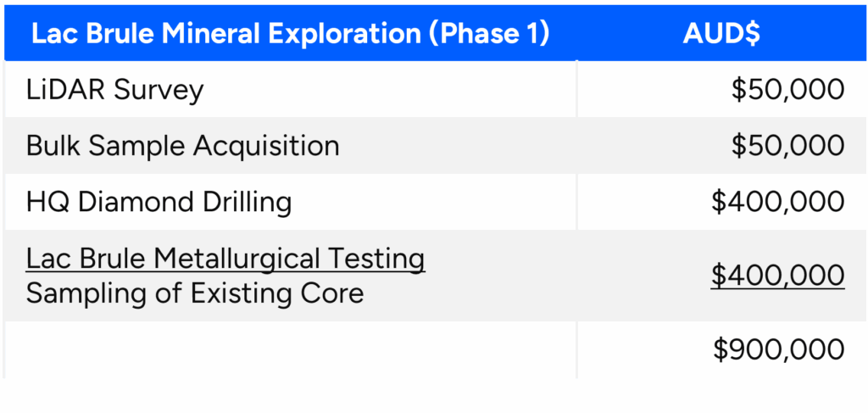
Task: Click the empty cell beside the total
Action: [x=290, y=350]
